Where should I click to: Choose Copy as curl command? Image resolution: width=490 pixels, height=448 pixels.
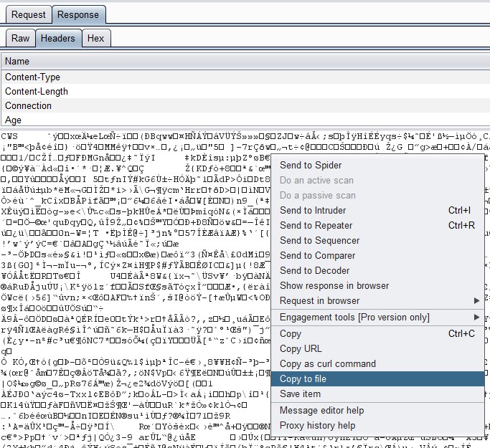point(377,363)
